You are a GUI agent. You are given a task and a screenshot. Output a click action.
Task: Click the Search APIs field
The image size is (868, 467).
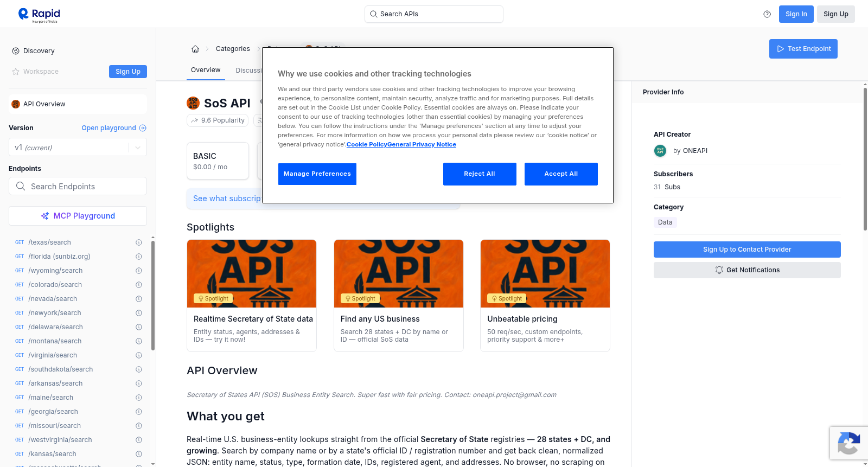click(x=434, y=14)
